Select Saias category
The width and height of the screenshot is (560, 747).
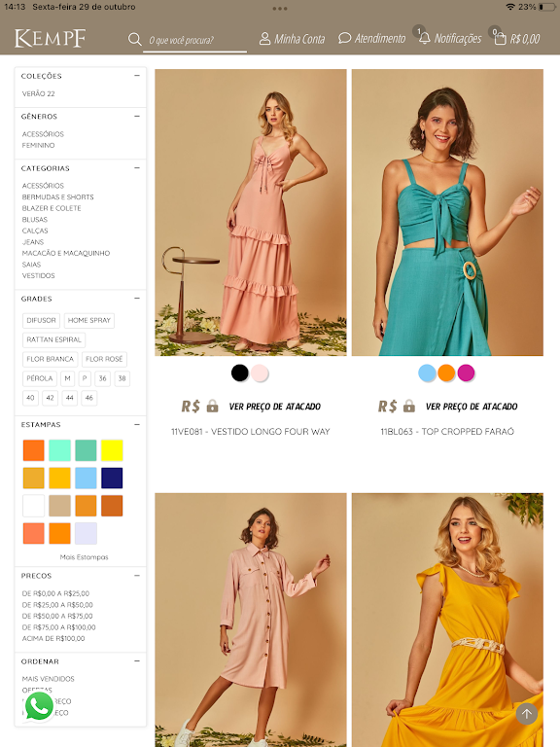[x=31, y=265]
